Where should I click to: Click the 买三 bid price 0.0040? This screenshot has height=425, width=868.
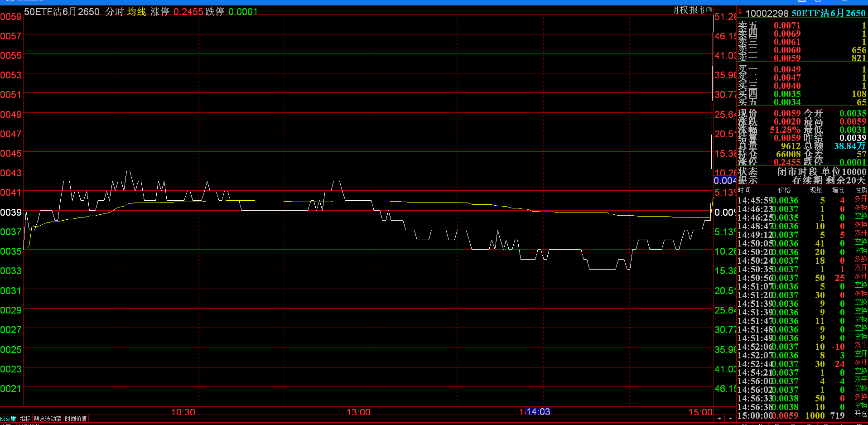pyautogui.click(x=787, y=86)
